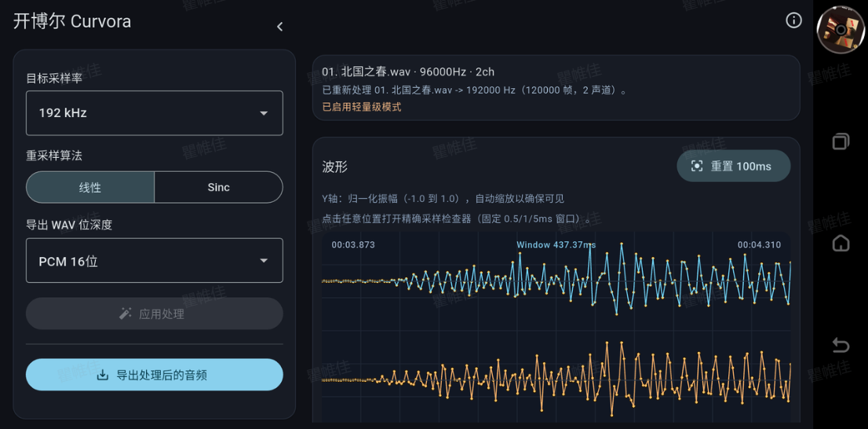
Task: Click the orange lower channel waveform
Action: point(556,379)
